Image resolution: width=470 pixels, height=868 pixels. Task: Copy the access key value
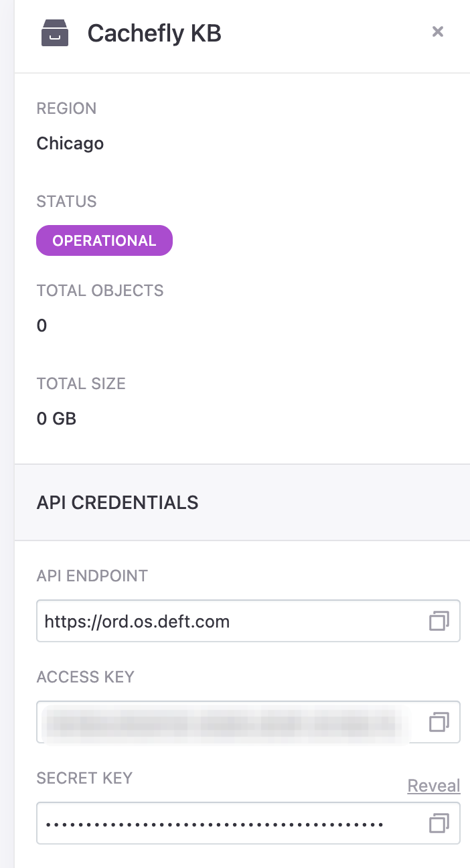tap(439, 722)
